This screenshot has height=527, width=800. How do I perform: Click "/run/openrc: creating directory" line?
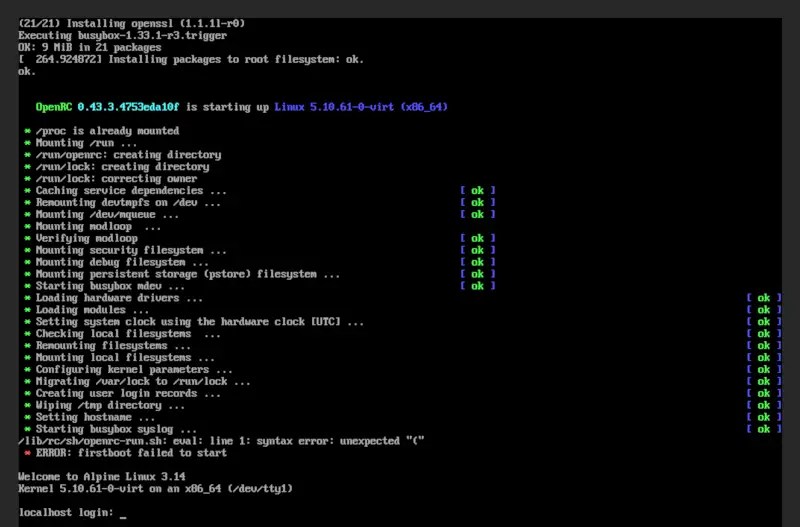(x=128, y=155)
